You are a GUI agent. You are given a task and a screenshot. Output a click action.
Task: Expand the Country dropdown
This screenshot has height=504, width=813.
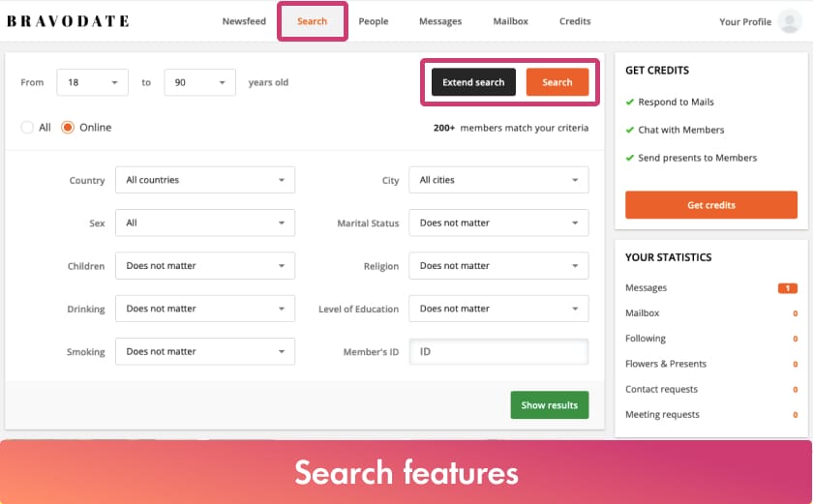(204, 180)
